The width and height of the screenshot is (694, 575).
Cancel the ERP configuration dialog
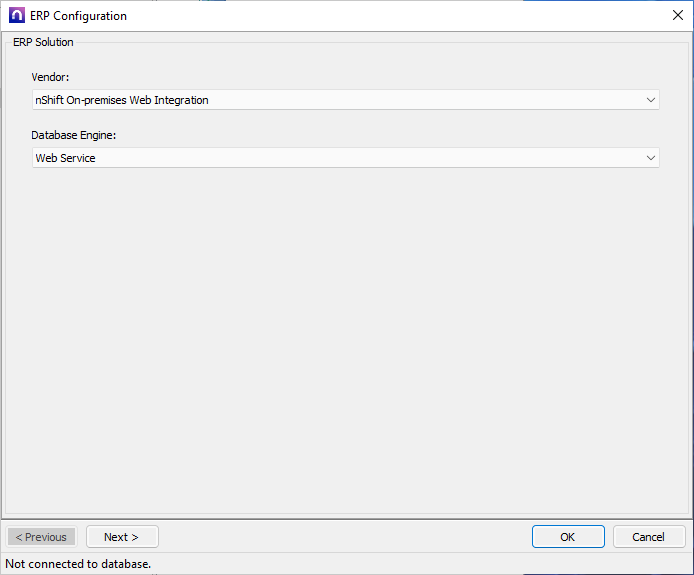click(648, 537)
